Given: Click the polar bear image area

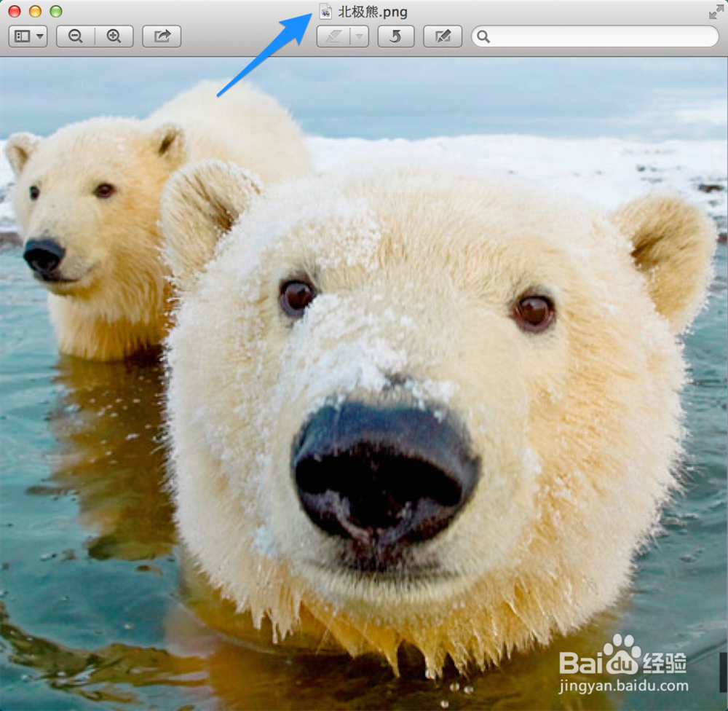Looking at the screenshot, I should click(364, 384).
